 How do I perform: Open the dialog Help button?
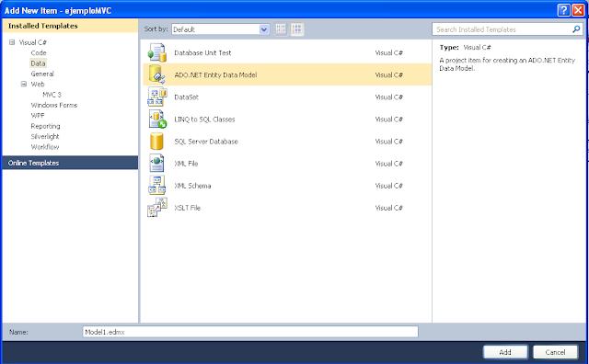click(563, 10)
